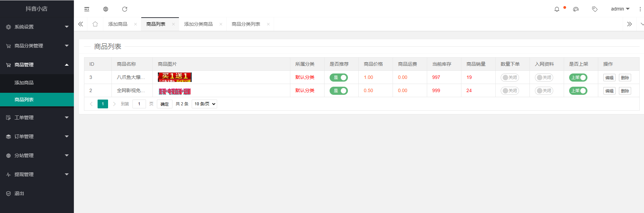Switch to the 添加分类商品 tab

coord(199,24)
